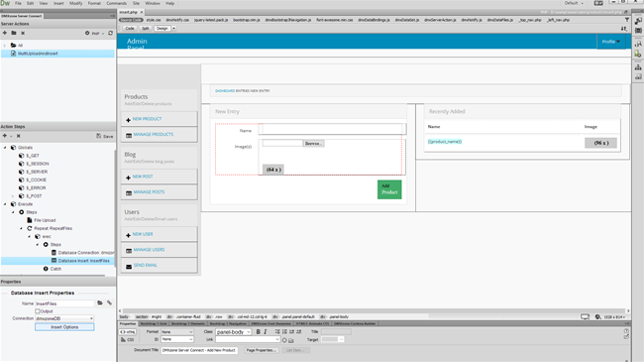The width and height of the screenshot is (644, 362).
Task: Click the MANAGE USERS link
Action: (x=149, y=250)
